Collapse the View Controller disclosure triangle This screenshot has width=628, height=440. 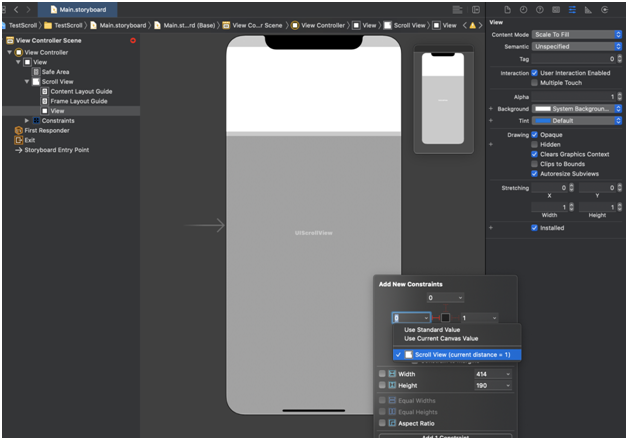(9, 52)
